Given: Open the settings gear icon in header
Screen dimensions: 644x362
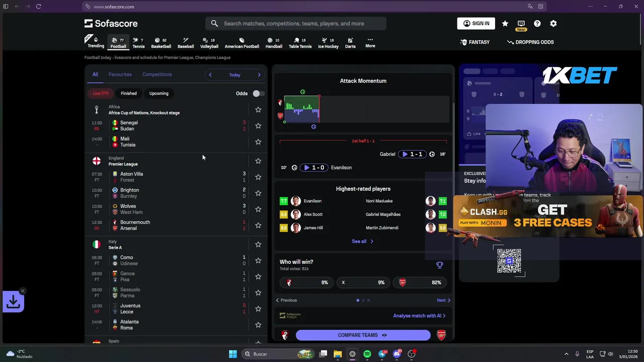Looking at the screenshot, I should 553,24.
